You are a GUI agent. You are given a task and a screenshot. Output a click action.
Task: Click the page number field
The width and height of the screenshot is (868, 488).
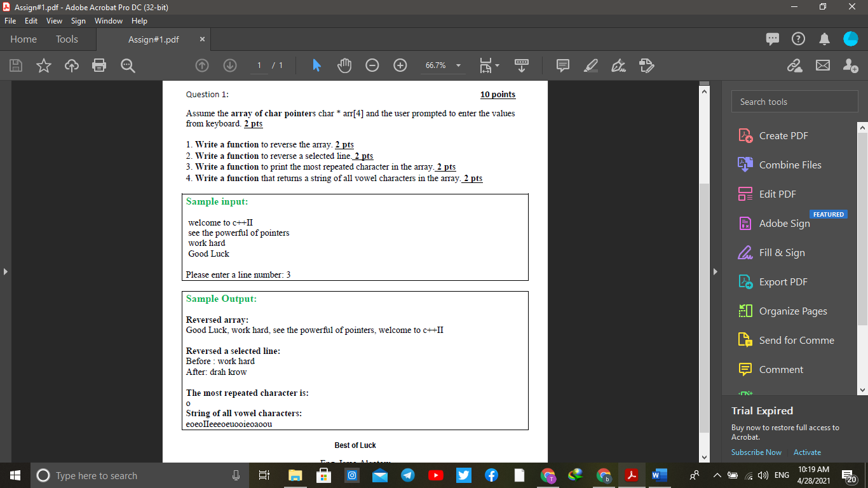259,65
